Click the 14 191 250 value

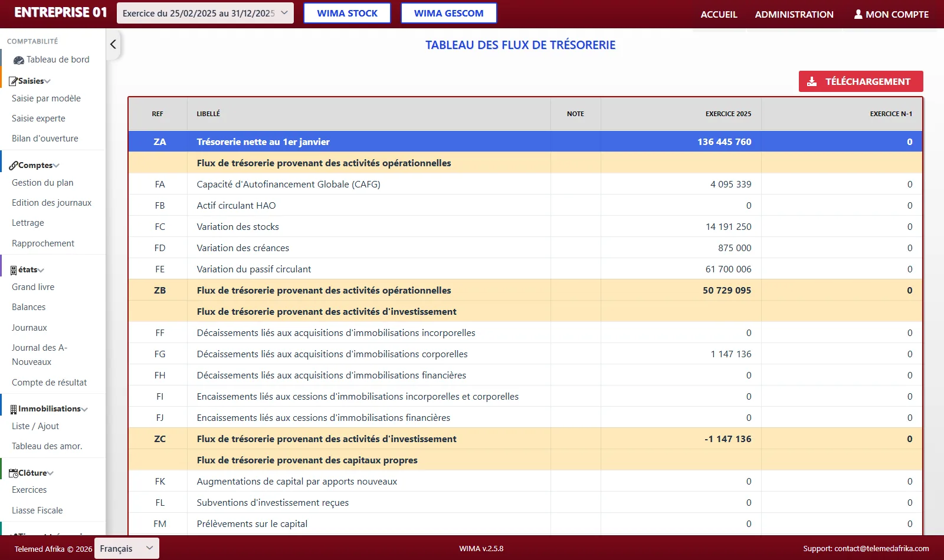[x=728, y=226]
